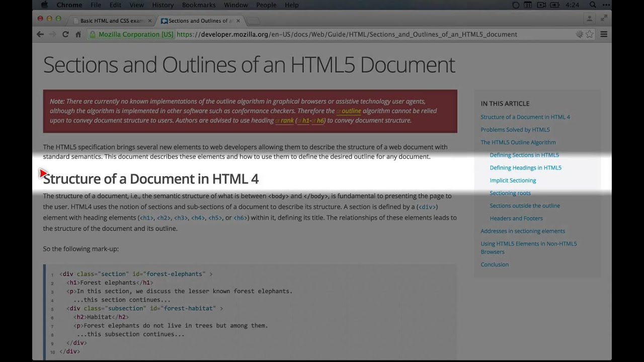Screen dimensions: 644x362
Task: Open Spotlight search in the menu bar
Action: point(593,5)
